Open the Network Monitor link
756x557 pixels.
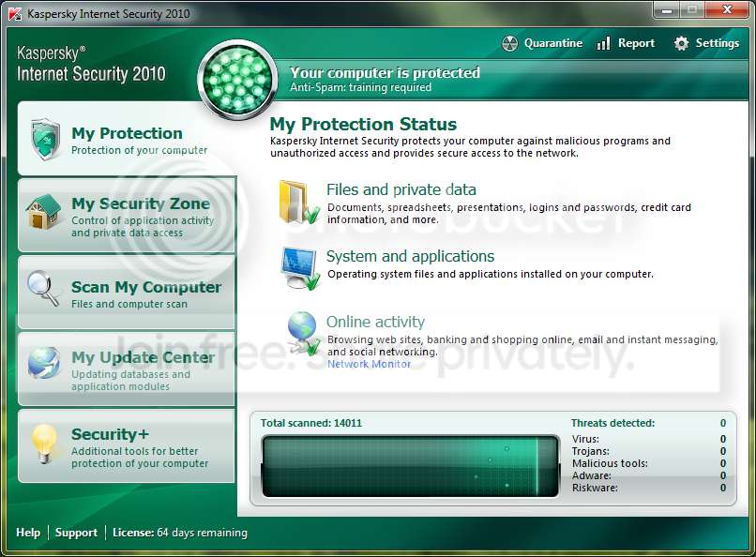370,364
